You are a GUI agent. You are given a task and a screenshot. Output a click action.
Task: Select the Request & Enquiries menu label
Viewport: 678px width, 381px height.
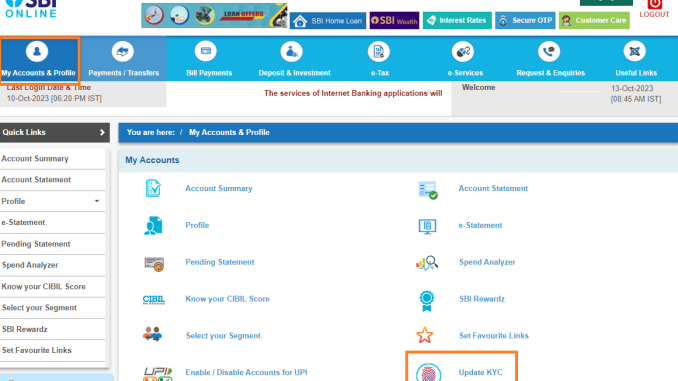(x=550, y=73)
